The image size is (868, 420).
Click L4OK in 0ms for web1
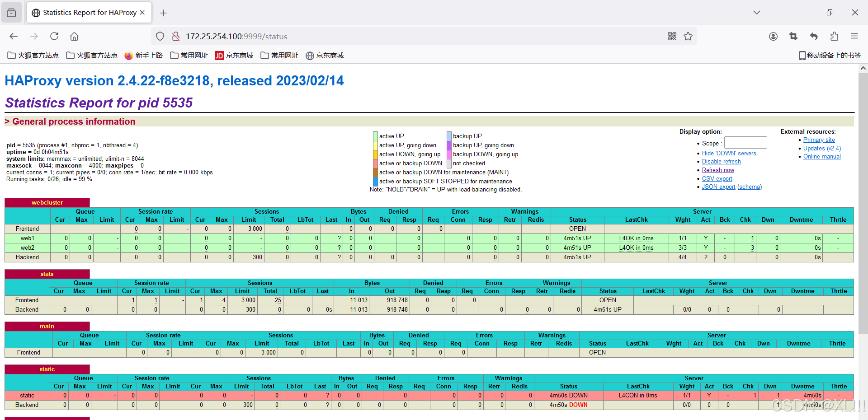636,238
